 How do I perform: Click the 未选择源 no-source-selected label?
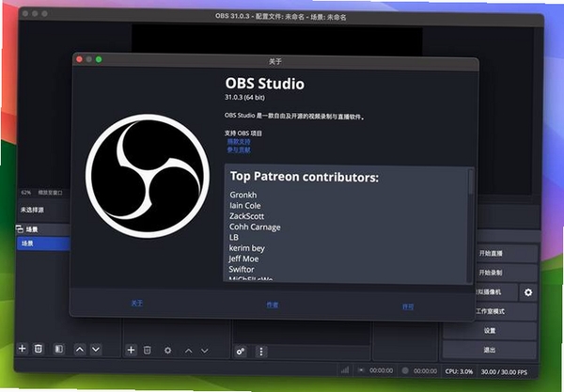(x=32, y=210)
